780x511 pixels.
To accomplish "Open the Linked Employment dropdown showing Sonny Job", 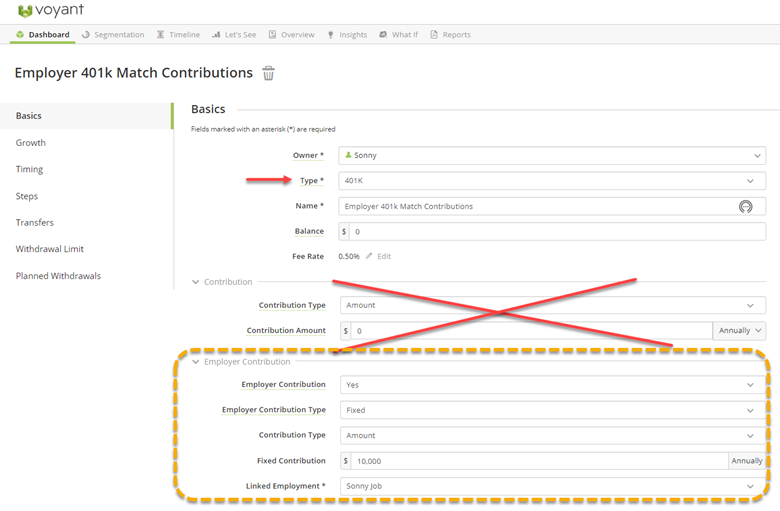I will tap(553, 486).
